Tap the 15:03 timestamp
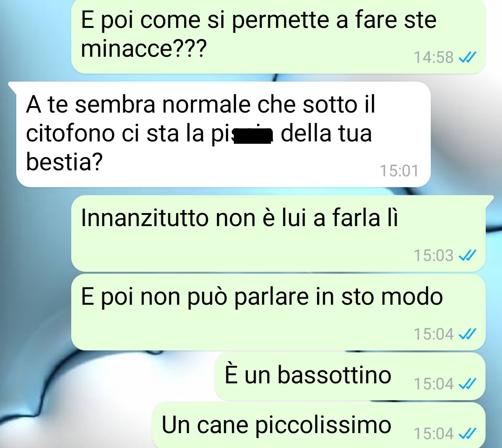Screen dimensions: 502x448 click(434, 255)
